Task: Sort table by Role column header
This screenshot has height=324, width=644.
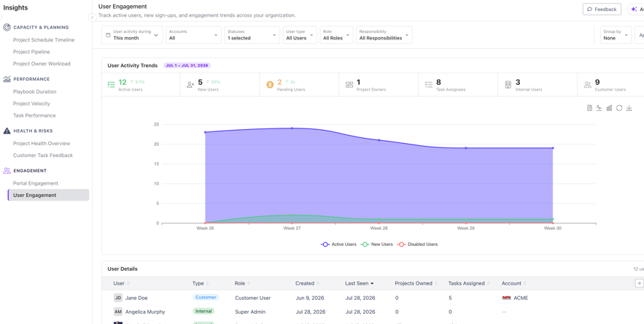Action: (x=242, y=283)
